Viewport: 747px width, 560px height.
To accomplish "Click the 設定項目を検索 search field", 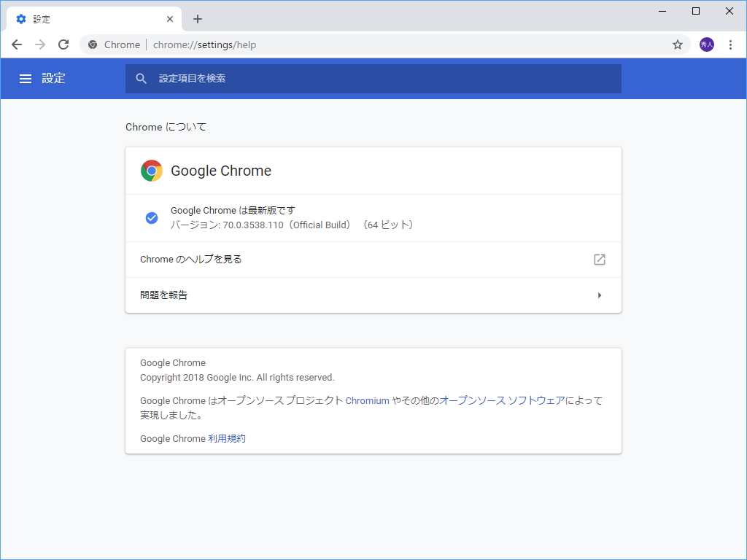I will [373, 78].
